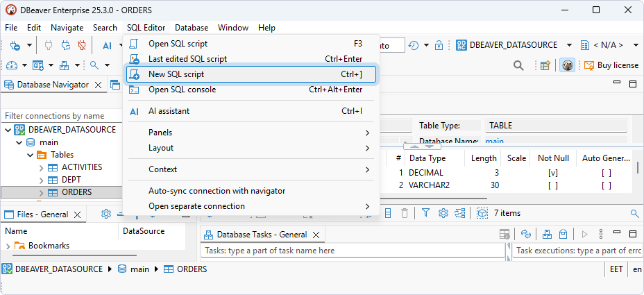
Task: Click the red Disconnect plug icon
Action: [x=82, y=45]
